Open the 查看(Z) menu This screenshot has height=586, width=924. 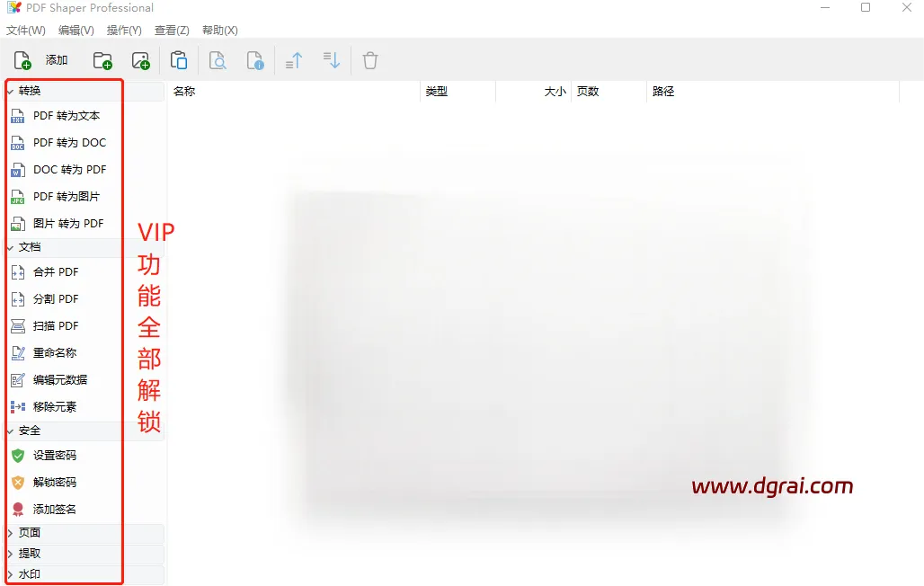point(172,30)
